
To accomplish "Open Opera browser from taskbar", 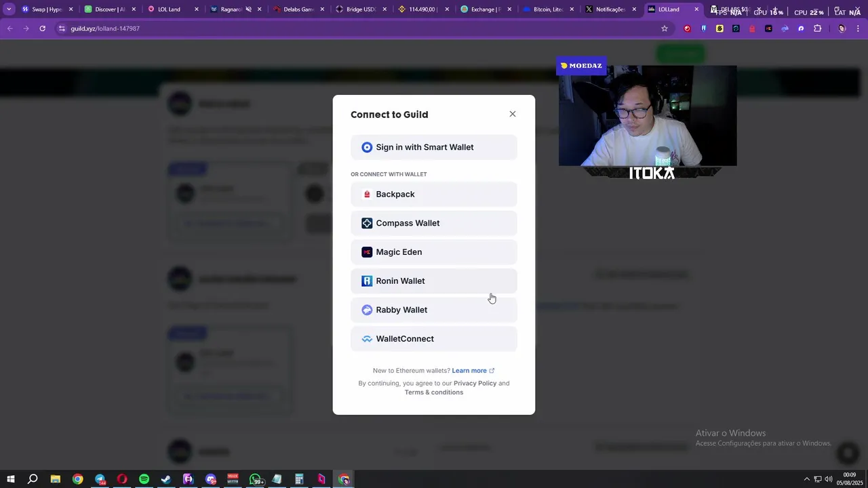I will point(122,479).
